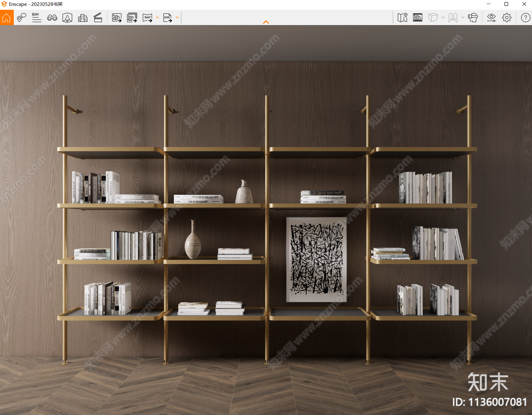Minimize the Enscape window

[x=488, y=4]
